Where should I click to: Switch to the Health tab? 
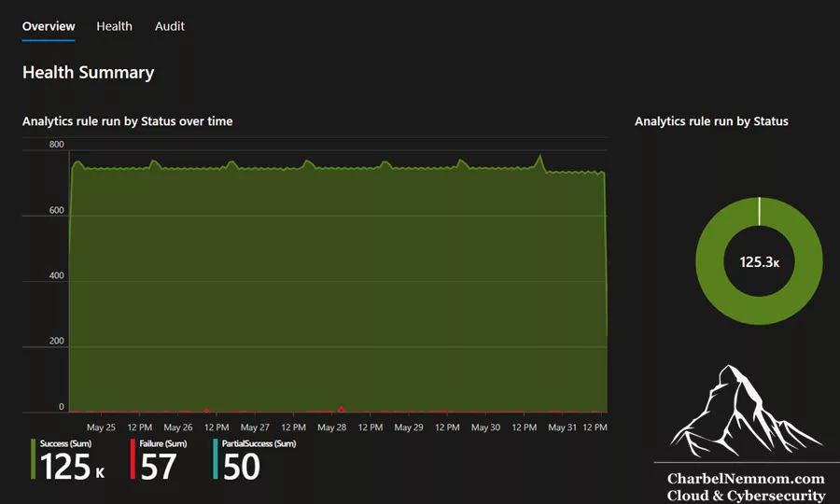pyautogui.click(x=114, y=26)
